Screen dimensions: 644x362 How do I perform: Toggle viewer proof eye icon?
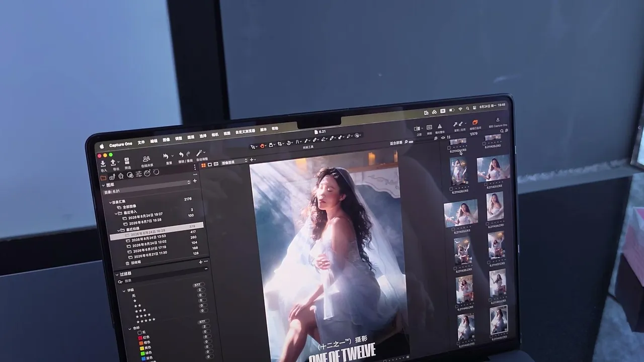point(216,164)
